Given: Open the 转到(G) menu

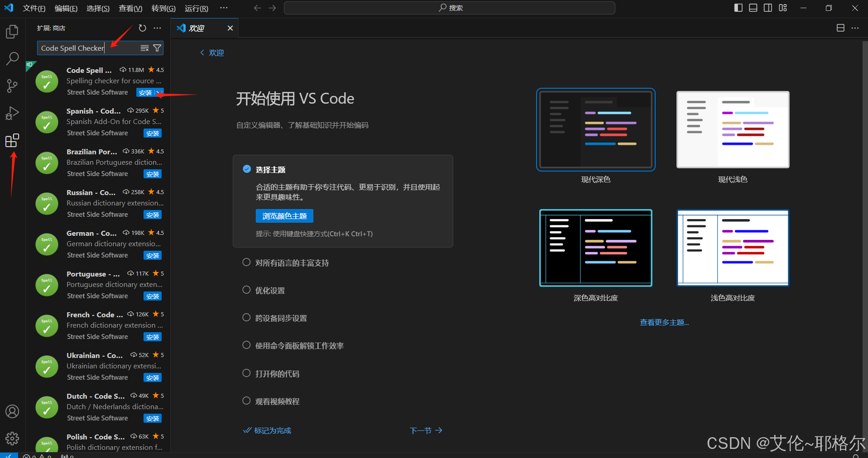Looking at the screenshot, I should coord(163,8).
